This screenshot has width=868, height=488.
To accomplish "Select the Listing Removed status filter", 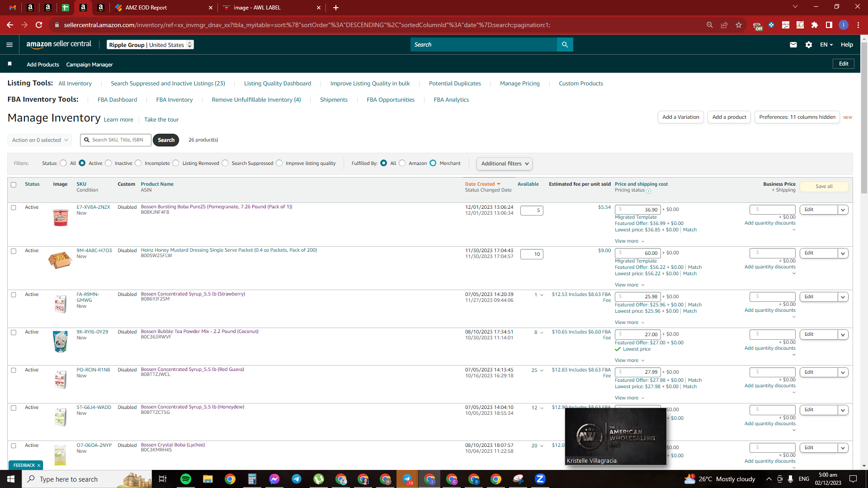I will tap(176, 163).
